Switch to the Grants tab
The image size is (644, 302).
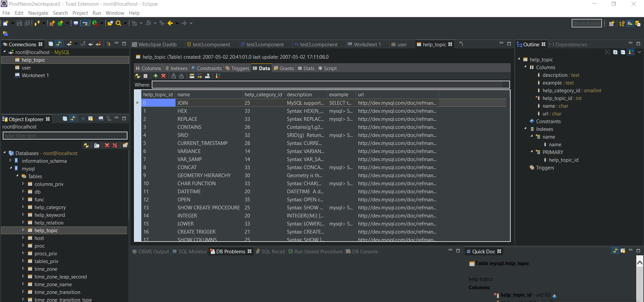click(284, 68)
